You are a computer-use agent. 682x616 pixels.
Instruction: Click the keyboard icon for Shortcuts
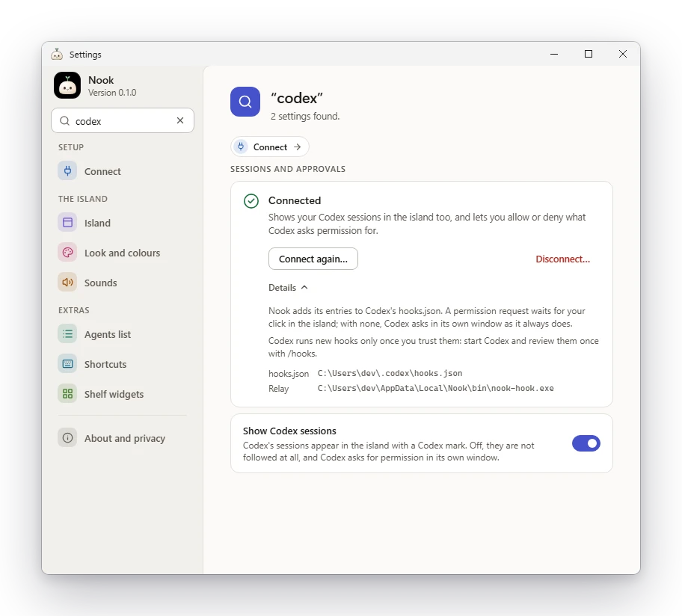[x=67, y=364]
